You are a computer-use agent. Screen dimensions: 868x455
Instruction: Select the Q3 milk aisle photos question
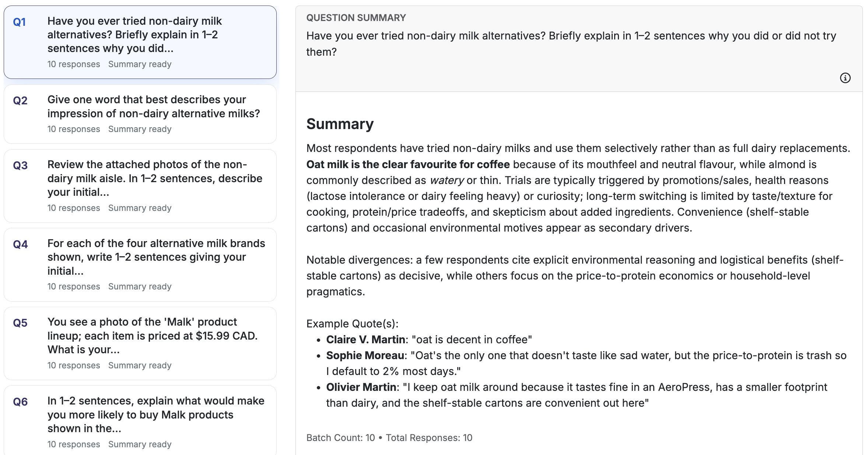click(x=140, y=185)
